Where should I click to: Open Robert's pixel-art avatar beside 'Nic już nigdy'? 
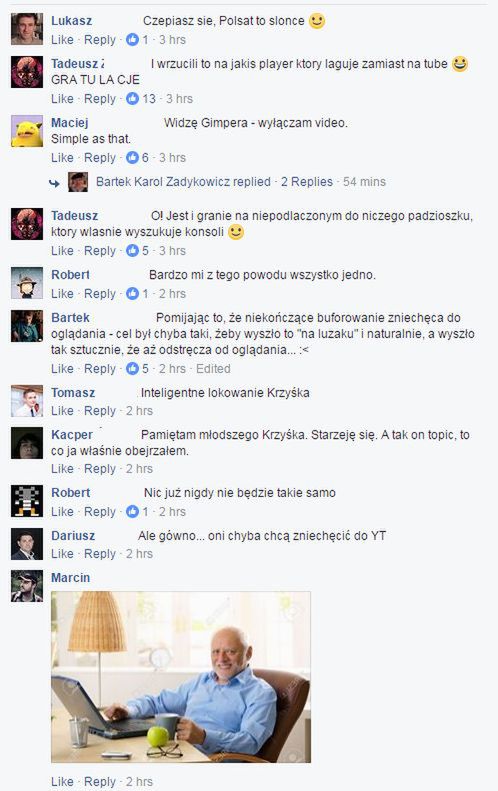(27, 501)
